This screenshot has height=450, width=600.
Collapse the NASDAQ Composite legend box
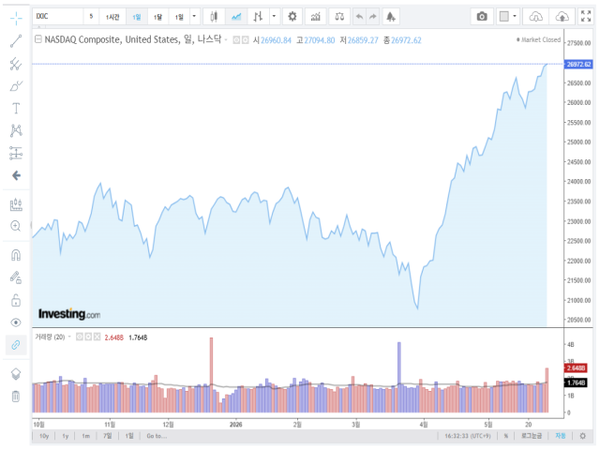pyautogui.click(x=38, y=39)
